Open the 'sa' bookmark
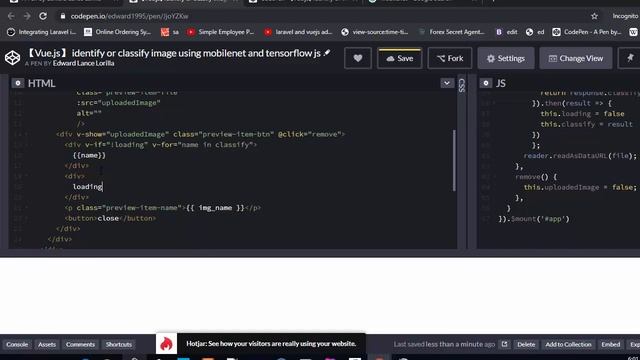 (170, 32)
